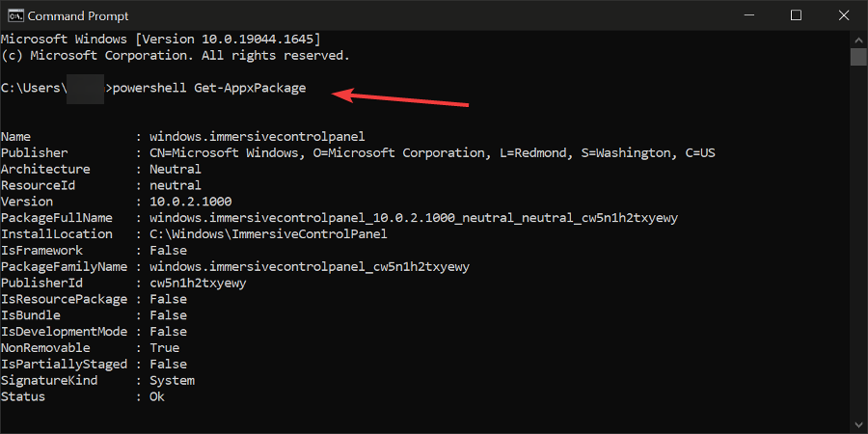Click the NonRemovable value 'True'

coord(164,347)
